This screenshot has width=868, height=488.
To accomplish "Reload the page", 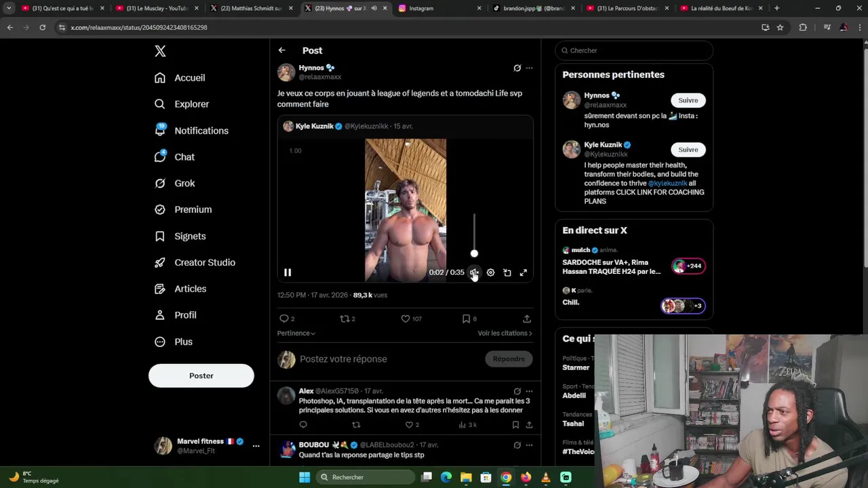I will tap(42, 27).
